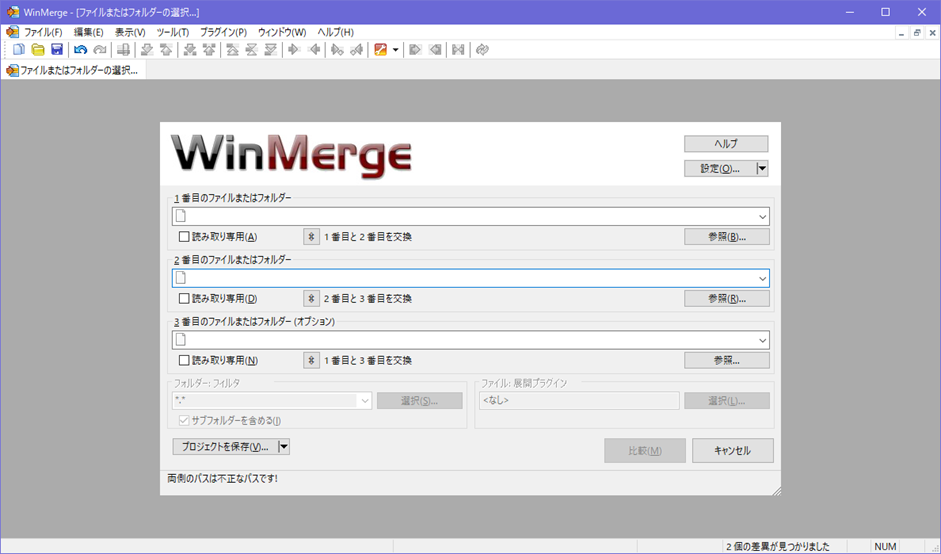The height and width of the screenshot is (554, 941).
Task: Click the Current Difference toolbar icon
Action: pyautogui.click(x=252, y=50)
